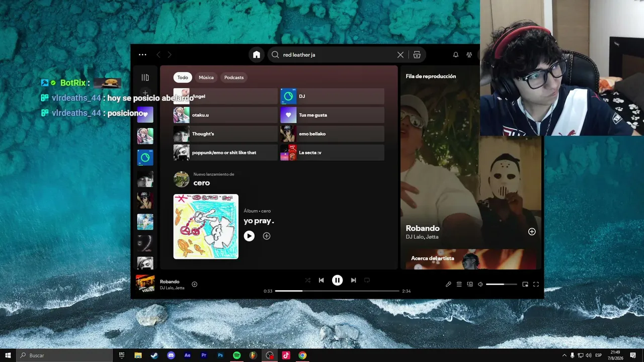This screenshot has height=362, width=644.
Task: Open the Browse icon beside search
Action: (x=417, y=55)
